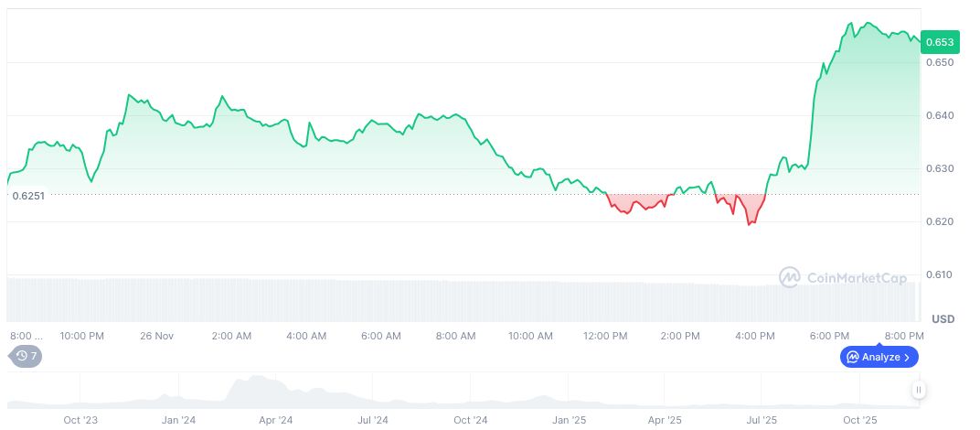Viewport: 980px width, 430px height.
Task: Click the chevron arrow on the Analyze button
Action: 907,357
